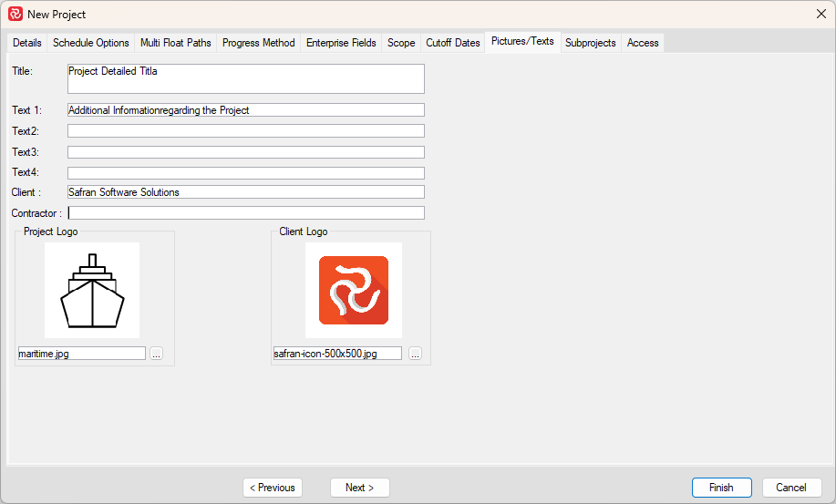
Task: Click the maritime ship project logo image
Action: click(92, 291)
